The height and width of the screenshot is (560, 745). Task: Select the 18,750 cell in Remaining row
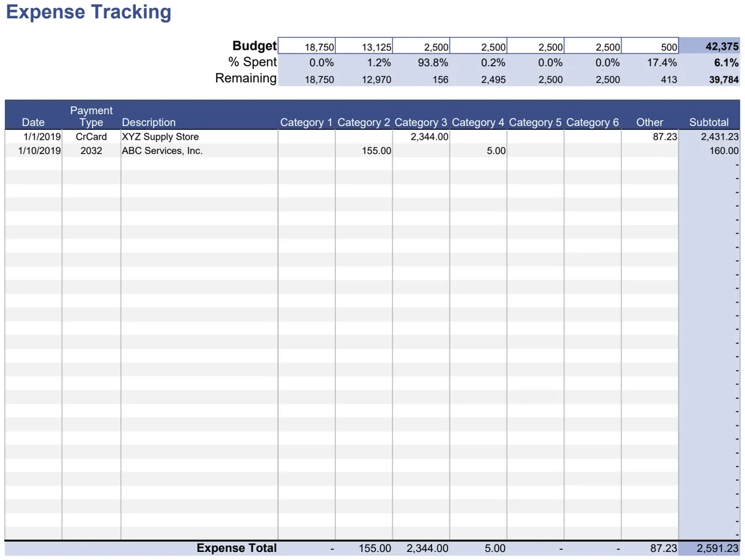[x=307, y=79]
